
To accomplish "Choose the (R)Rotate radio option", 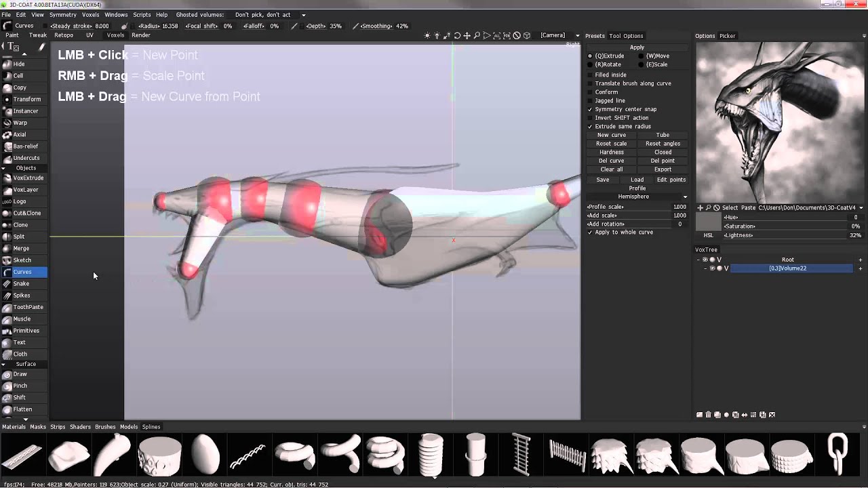I will (590, 65).
